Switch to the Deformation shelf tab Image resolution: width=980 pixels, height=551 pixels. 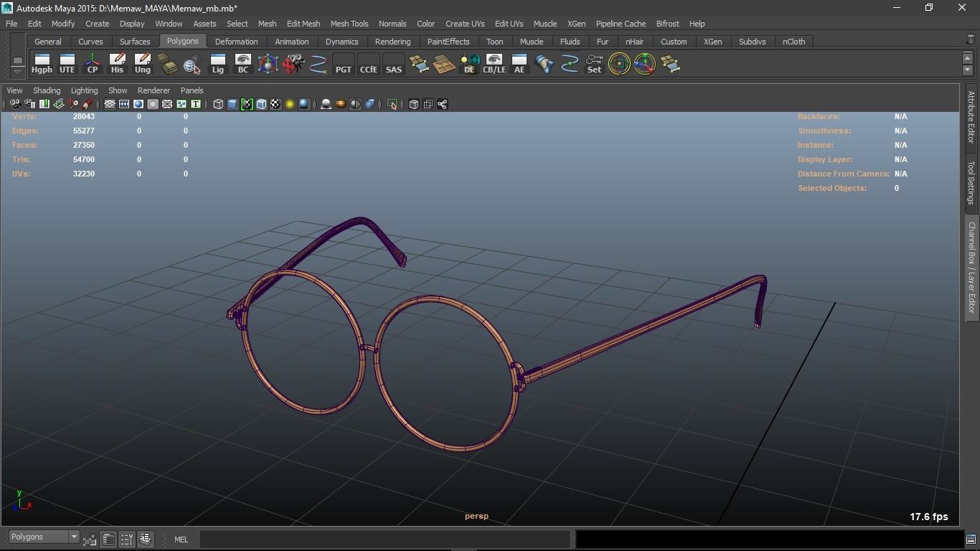tap(236, 42)
